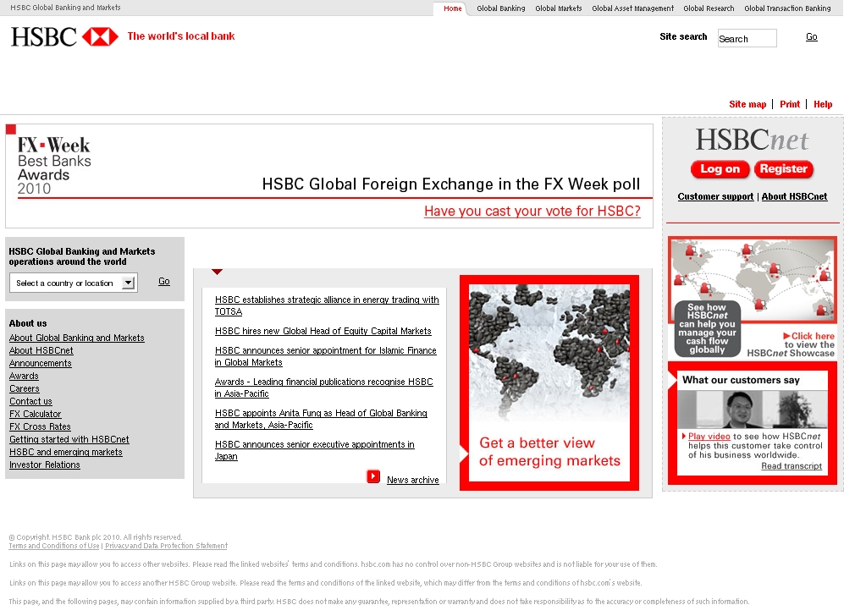This screenshot has height=616, width=844.
Task: Click the red News archive arrow icon
Action: 373,476
